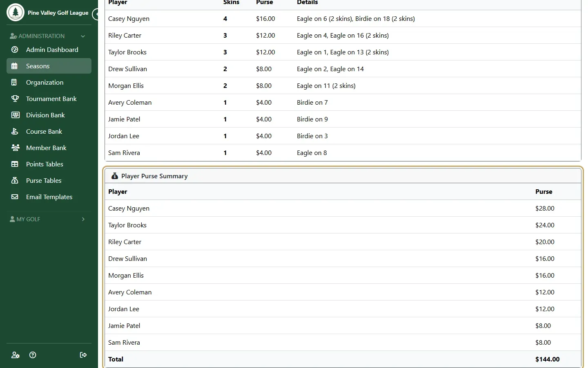The image size is (588, 368).
Task: Click the sign out icon
Action: (83, 355)
